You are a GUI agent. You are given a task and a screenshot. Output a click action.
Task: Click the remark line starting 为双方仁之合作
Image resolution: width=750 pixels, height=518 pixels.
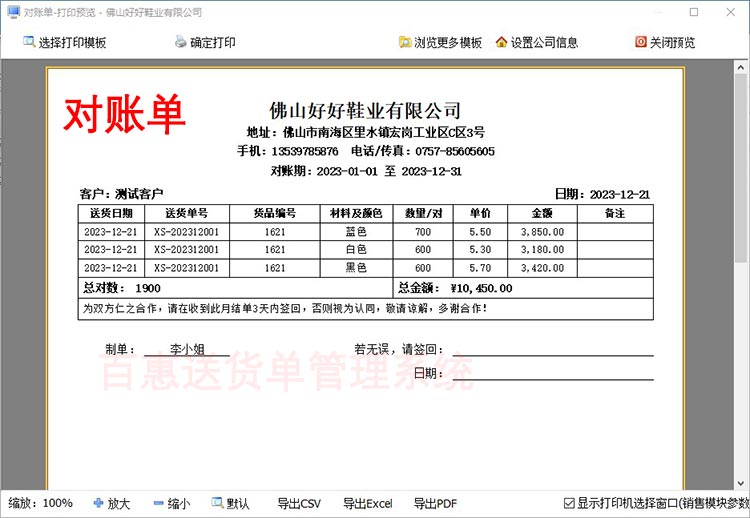(285, 309)
